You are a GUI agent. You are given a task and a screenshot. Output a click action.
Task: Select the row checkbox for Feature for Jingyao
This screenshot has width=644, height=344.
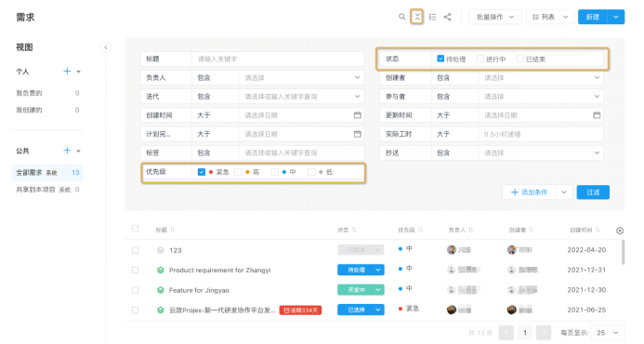135,290
